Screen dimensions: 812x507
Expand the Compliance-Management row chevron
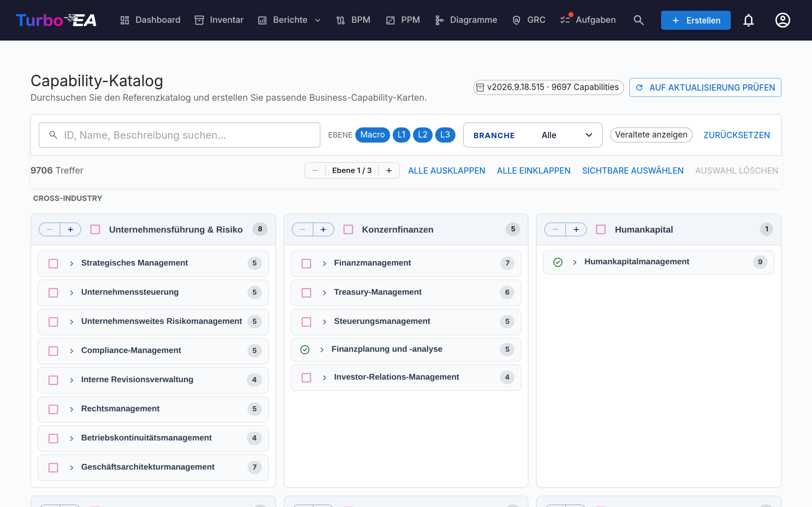coord(71,351)
